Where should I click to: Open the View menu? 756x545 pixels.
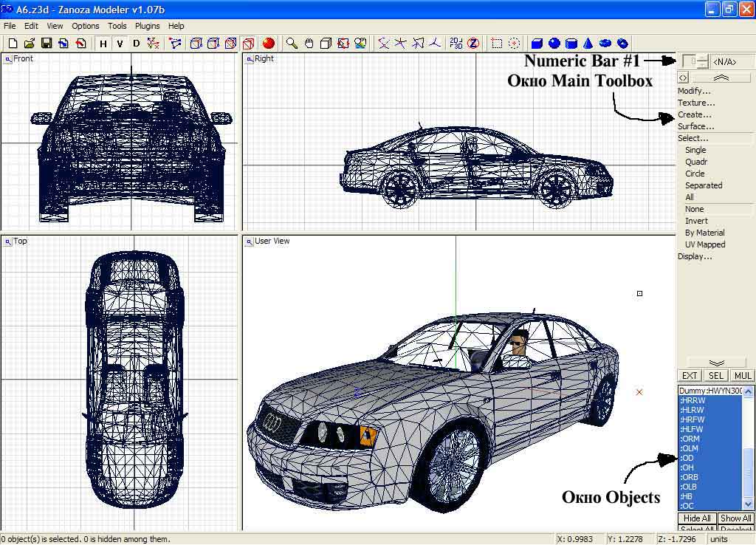[55, 26]
